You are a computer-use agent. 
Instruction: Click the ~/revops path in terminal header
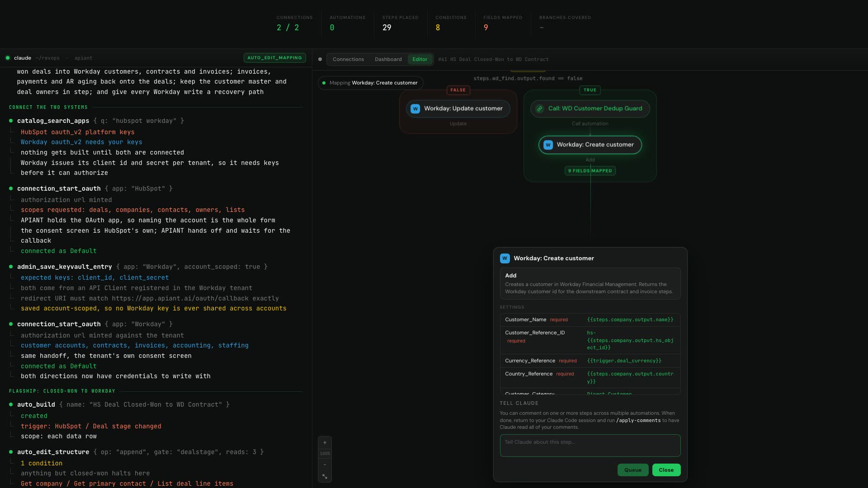pyautogui.click(x=47, y=58)
